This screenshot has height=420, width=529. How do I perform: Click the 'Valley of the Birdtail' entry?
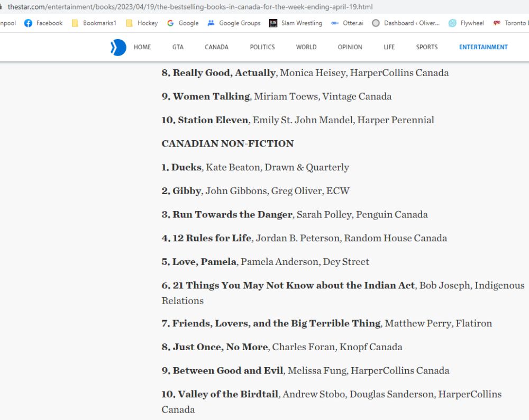click(332, 402)
